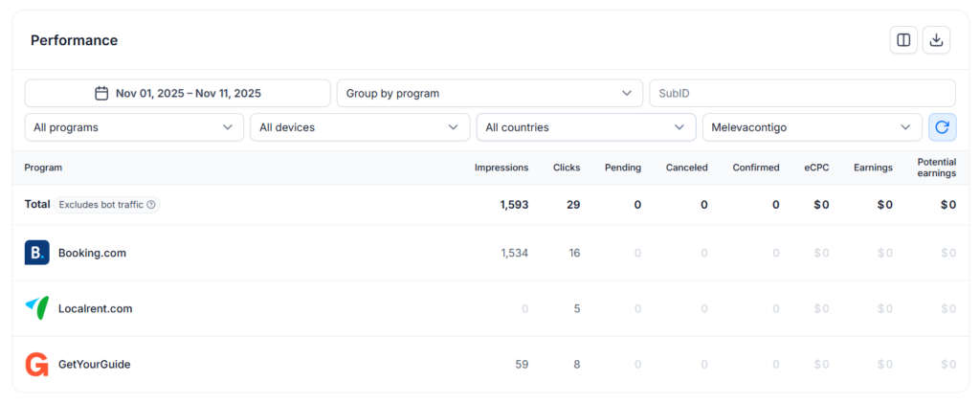This screenshot has height=404, width=980.
Task: Expand the All programs filter
Action: [134, 127]
